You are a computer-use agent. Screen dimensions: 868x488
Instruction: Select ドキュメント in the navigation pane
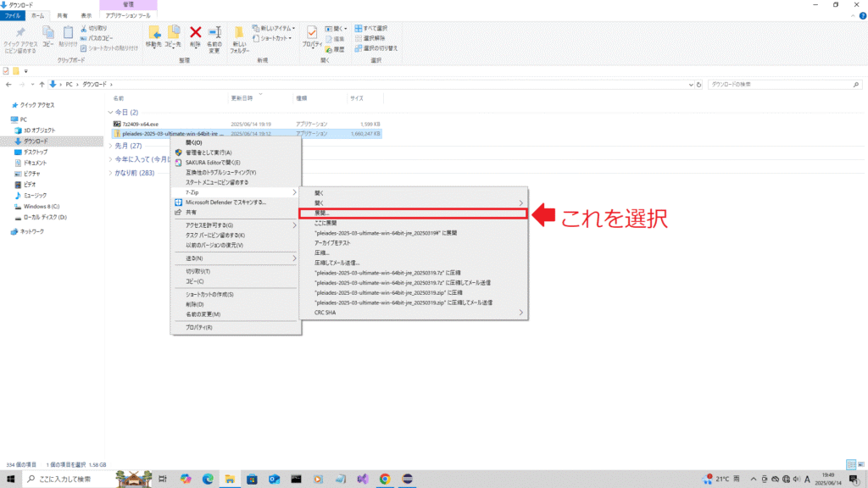35,164
